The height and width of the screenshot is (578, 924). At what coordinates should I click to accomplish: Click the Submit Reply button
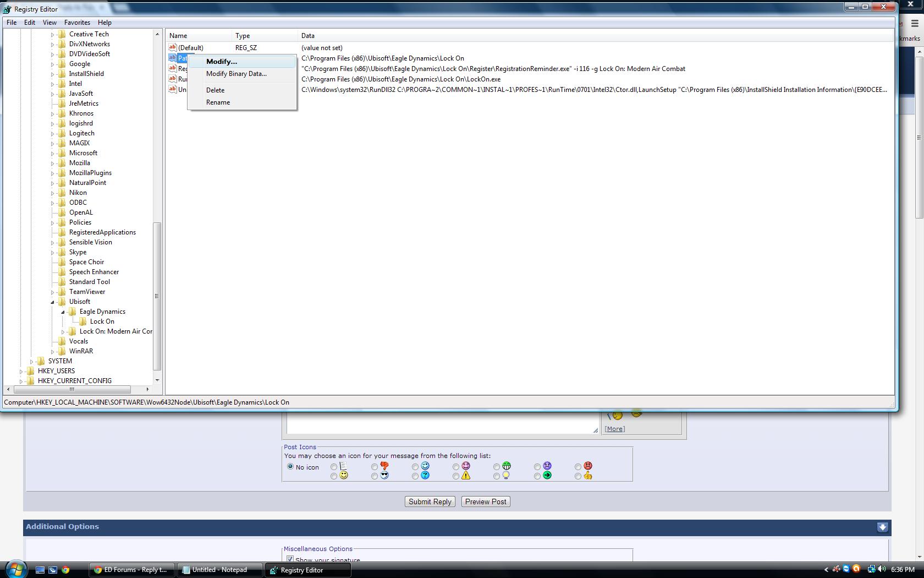430,501
